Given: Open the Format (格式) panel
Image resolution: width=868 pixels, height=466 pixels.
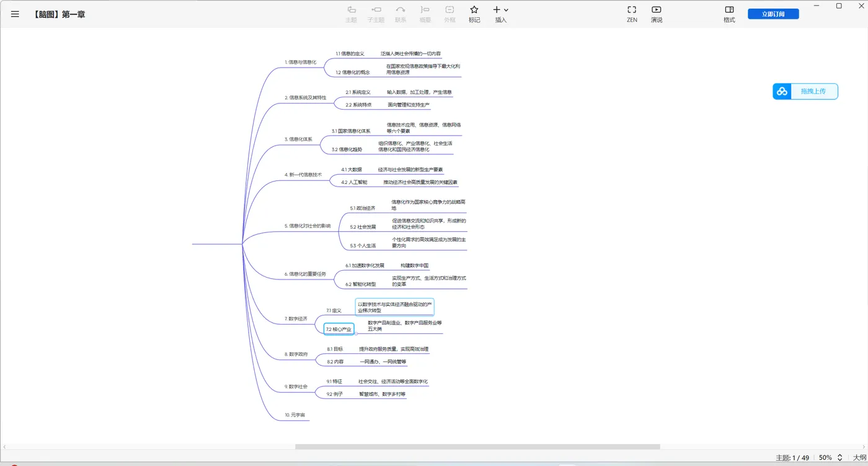Looking at the screenshot, I should click(x=729, y=14).
